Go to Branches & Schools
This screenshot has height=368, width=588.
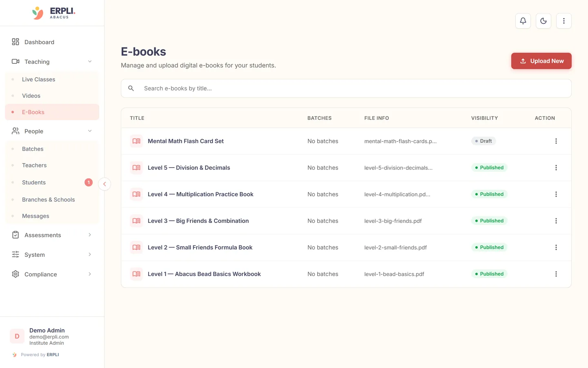[x=52, y=200]
